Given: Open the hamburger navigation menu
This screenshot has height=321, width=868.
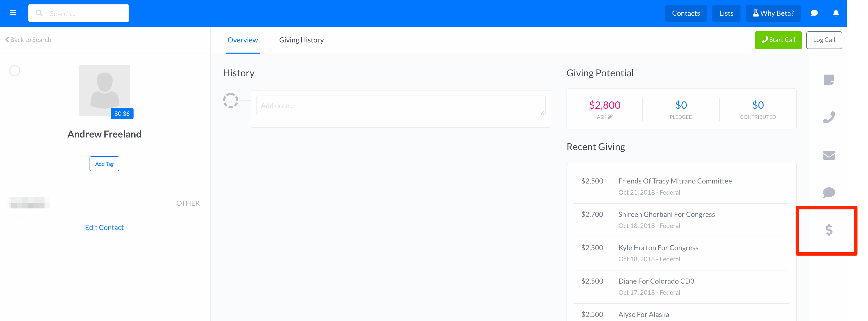Looking at the screenshot, I should pyautogui.click(x=13, y=13).
